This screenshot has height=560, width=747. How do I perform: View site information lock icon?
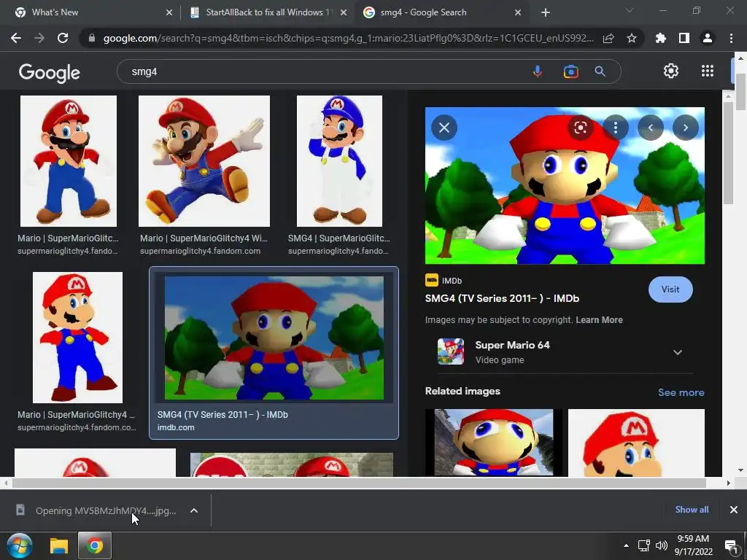point(91,38)
